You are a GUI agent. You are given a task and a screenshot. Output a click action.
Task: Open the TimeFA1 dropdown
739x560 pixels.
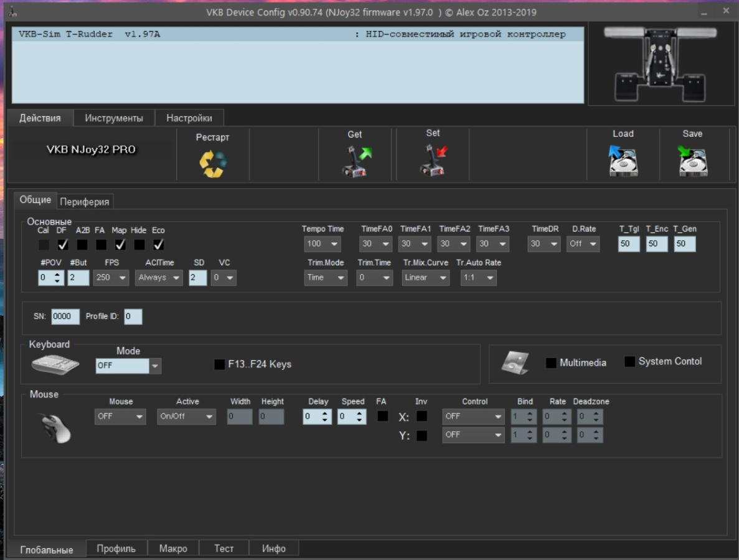coord(415,243)
